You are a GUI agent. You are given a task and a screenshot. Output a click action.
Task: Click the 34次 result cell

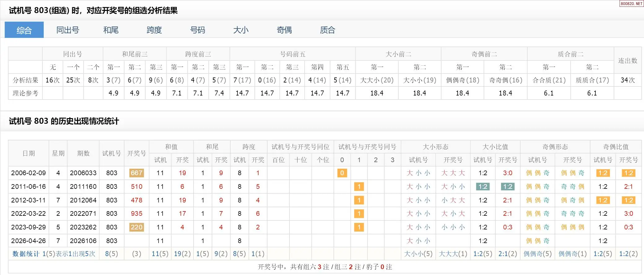pyautogui.click(x=628, y=80)
